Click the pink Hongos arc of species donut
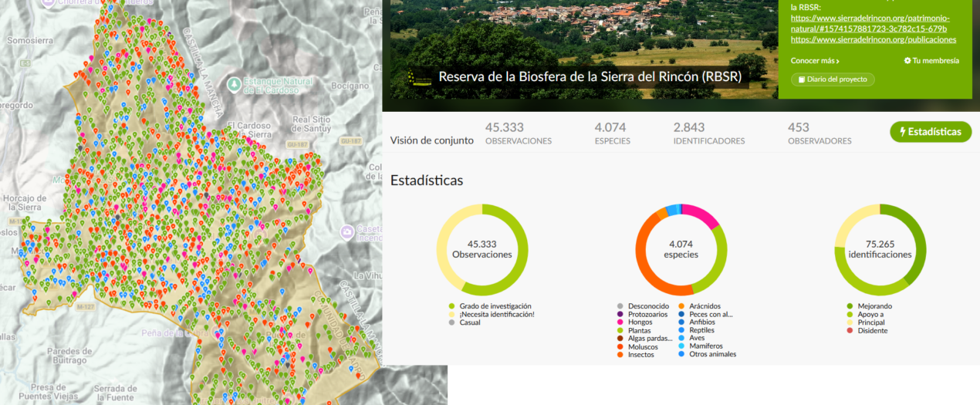980x405 pixels. [704, 216]
